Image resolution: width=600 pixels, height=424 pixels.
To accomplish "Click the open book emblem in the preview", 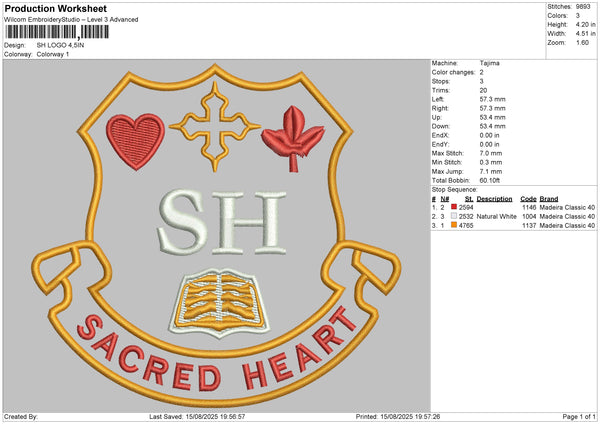I will 220,303.
